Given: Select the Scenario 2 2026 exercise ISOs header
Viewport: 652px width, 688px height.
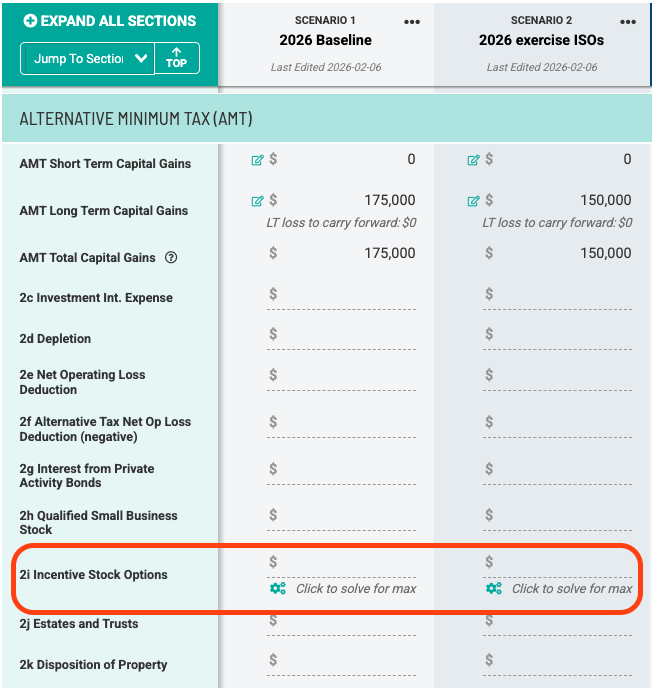Looking at the screenshot, I should (x=541, y=41).
